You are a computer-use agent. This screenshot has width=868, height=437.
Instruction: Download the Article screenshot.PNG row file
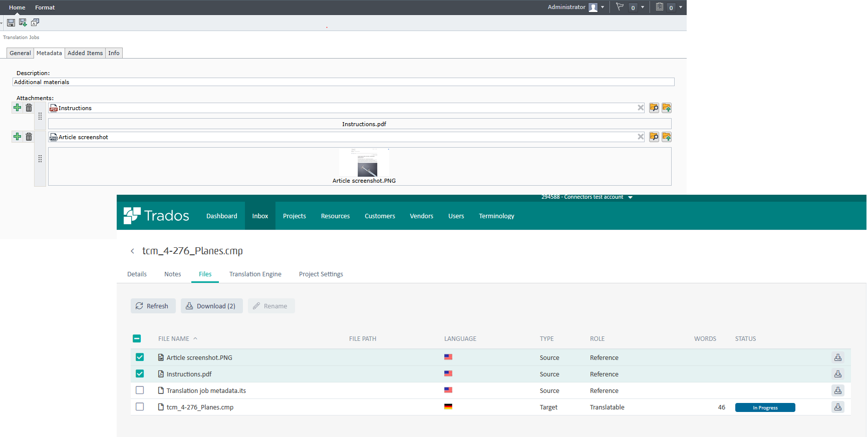[837, 357]
